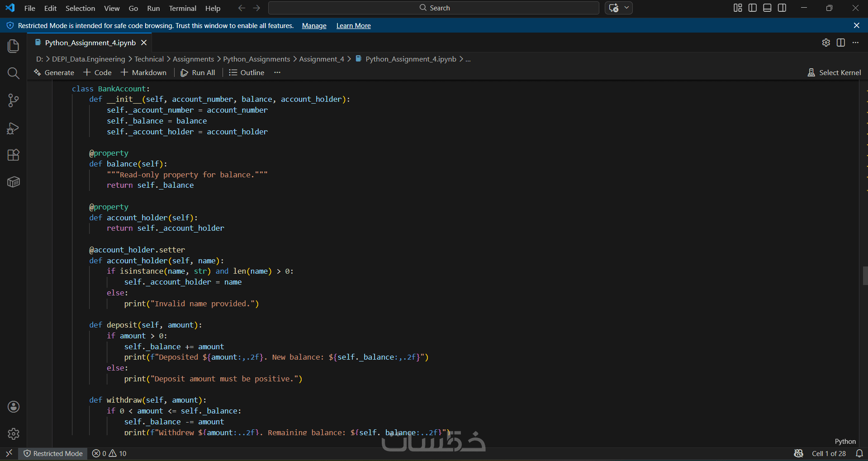Run All notebook cells
Screen dimensions: 868x461
(198, 72)
